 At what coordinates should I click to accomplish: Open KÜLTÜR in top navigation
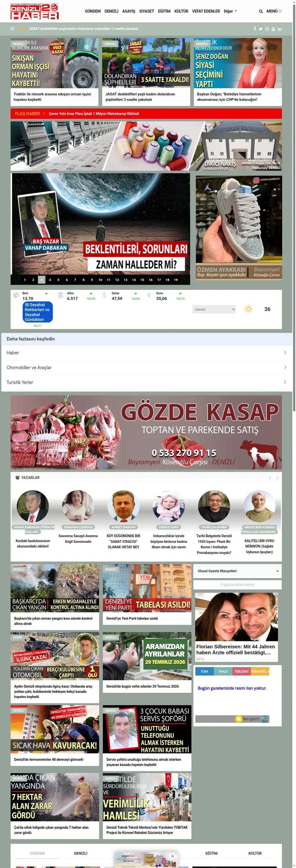[x=181, y=11]
